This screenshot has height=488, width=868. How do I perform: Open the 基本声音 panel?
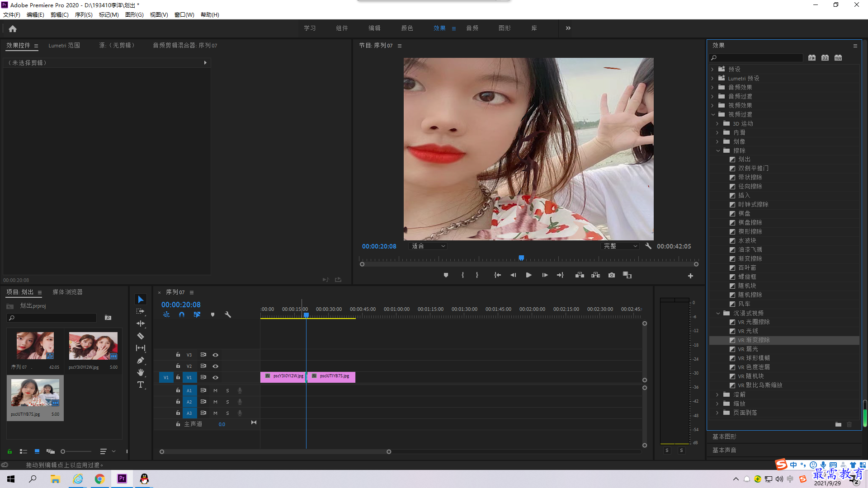click(x=724, y=450)
